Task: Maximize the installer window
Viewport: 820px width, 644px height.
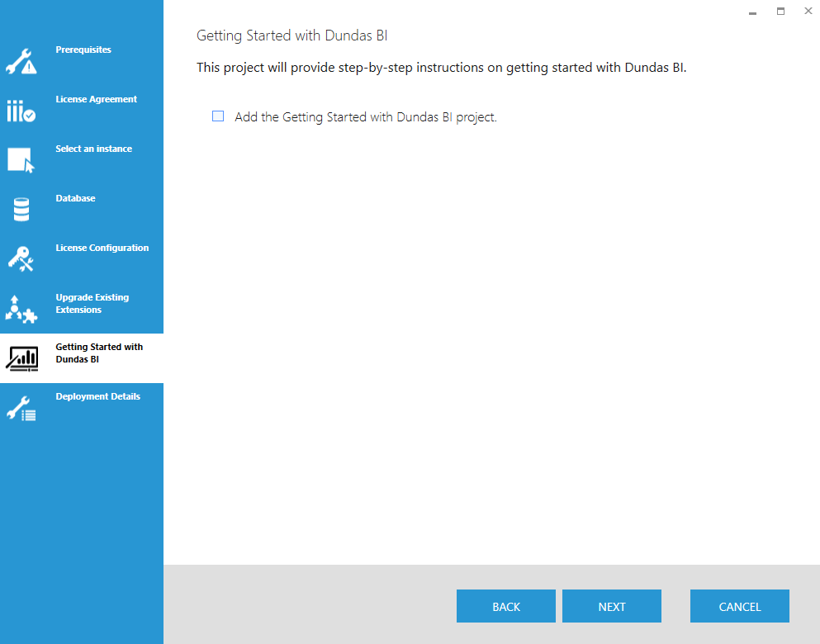Action: tap(781, 11)
